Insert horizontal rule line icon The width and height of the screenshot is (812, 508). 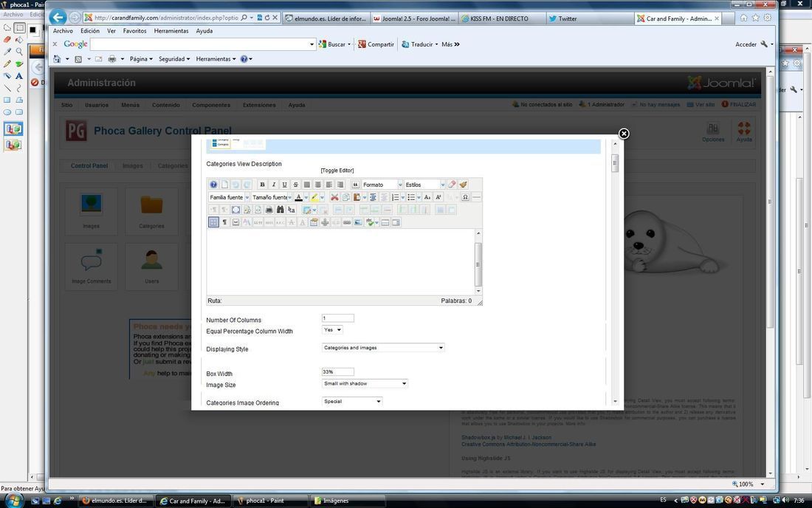coord(476,197)
